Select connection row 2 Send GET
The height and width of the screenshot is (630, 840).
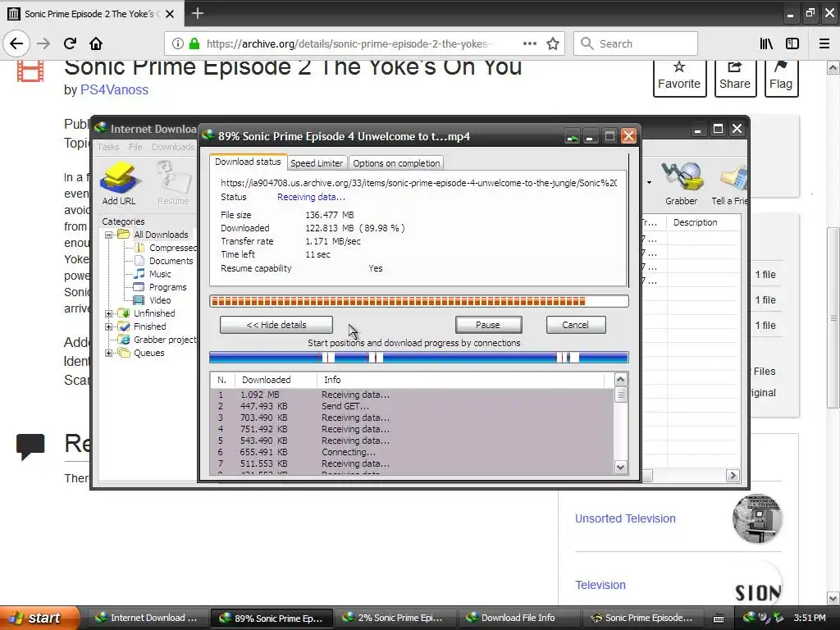point(412,406)
